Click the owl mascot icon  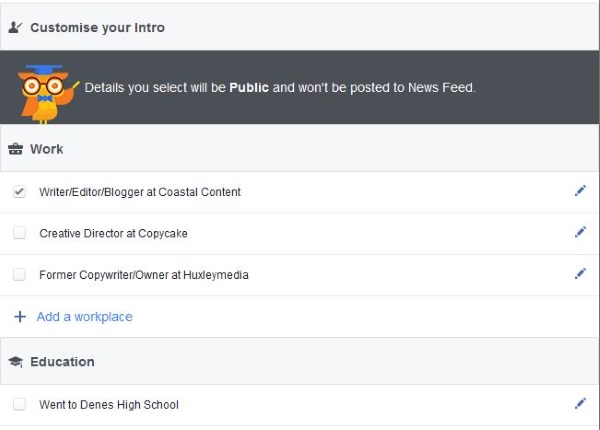click(x=44, y=90)
